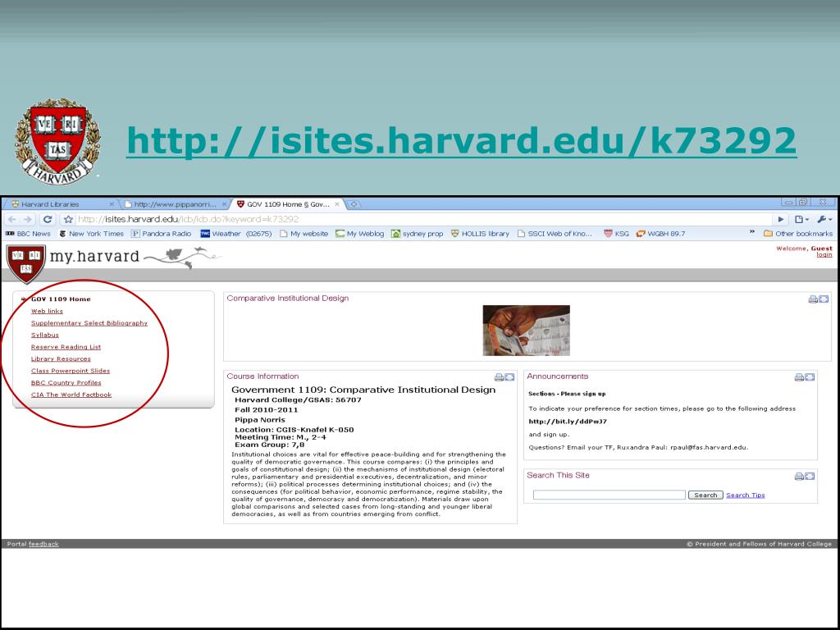
Task: Open the Supplementary Select Bibliography link
Action: (89, 323)
